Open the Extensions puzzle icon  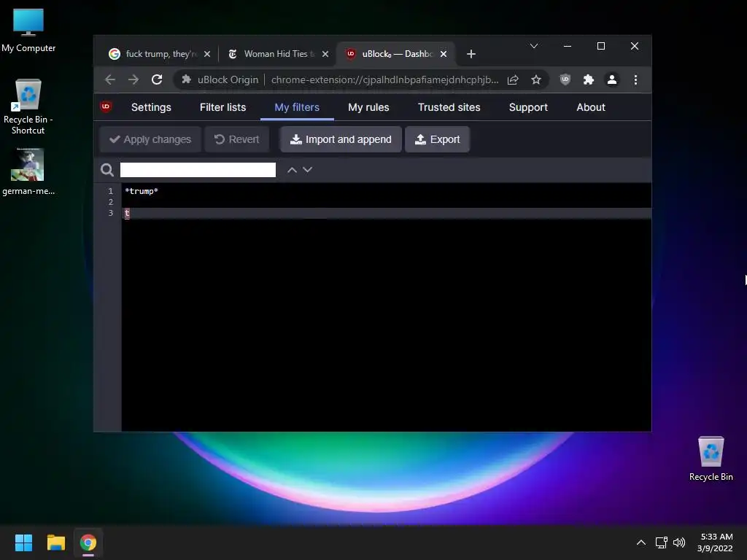pos(589,79)
